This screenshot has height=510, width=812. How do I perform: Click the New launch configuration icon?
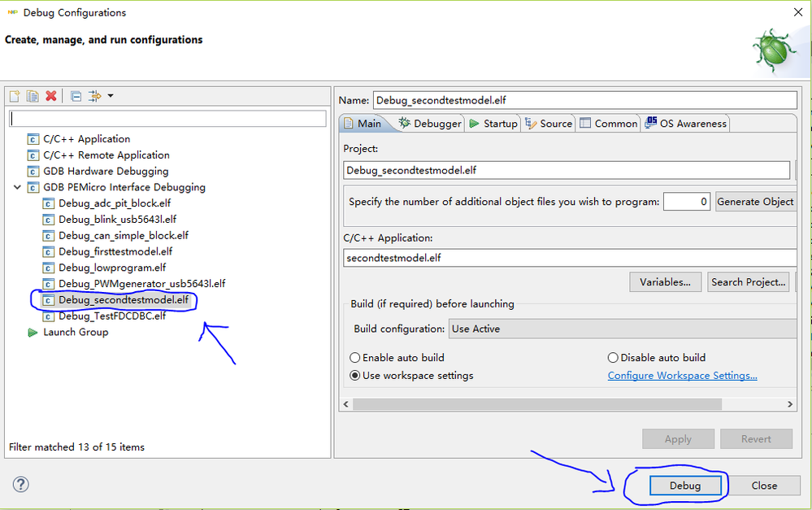point(15,96)
